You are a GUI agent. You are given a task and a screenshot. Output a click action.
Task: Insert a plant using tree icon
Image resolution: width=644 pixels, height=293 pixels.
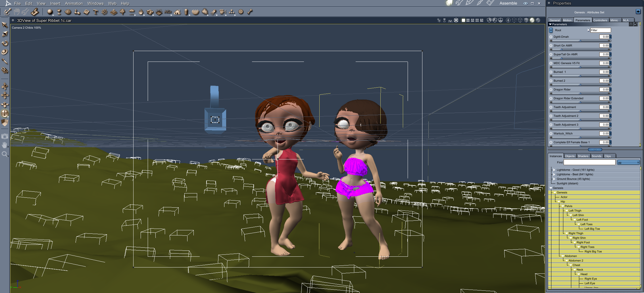123,12
